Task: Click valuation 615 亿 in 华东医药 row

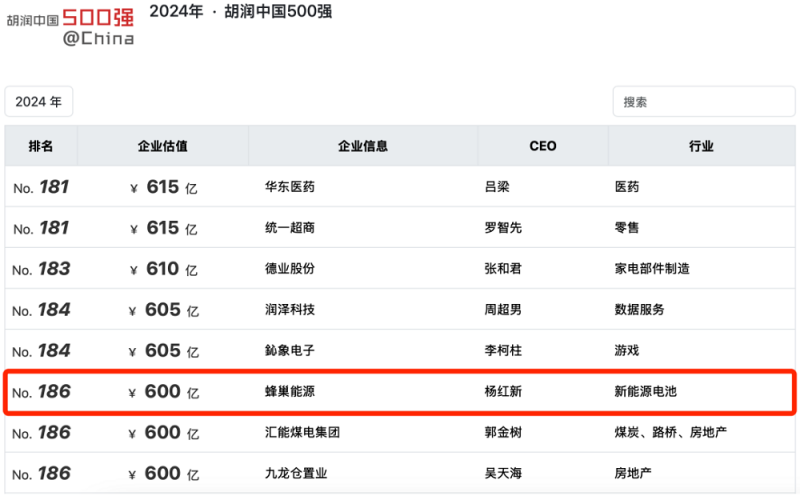Action: [x=164, y=187]
